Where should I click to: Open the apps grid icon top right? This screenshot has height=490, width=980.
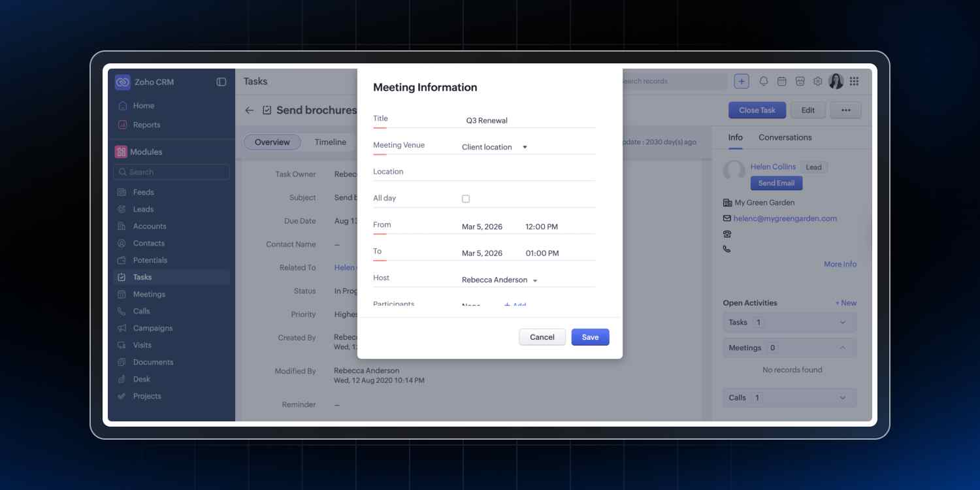pyautogui.click(x=854, y=81)
